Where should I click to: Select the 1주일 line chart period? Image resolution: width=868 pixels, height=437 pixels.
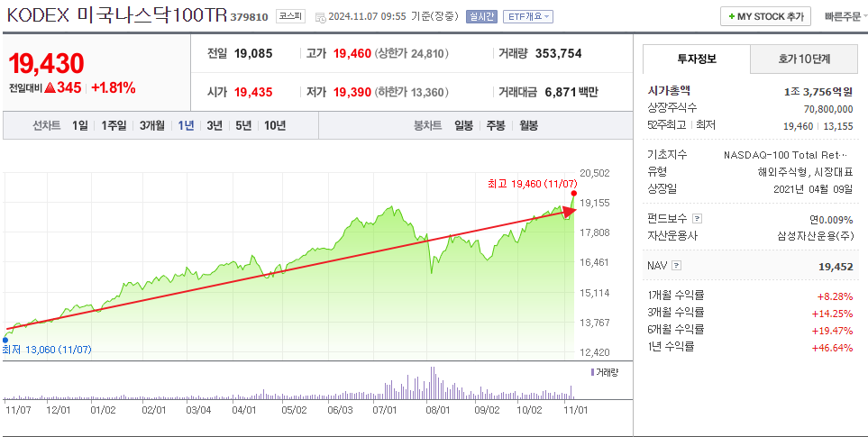coord(114,125)
